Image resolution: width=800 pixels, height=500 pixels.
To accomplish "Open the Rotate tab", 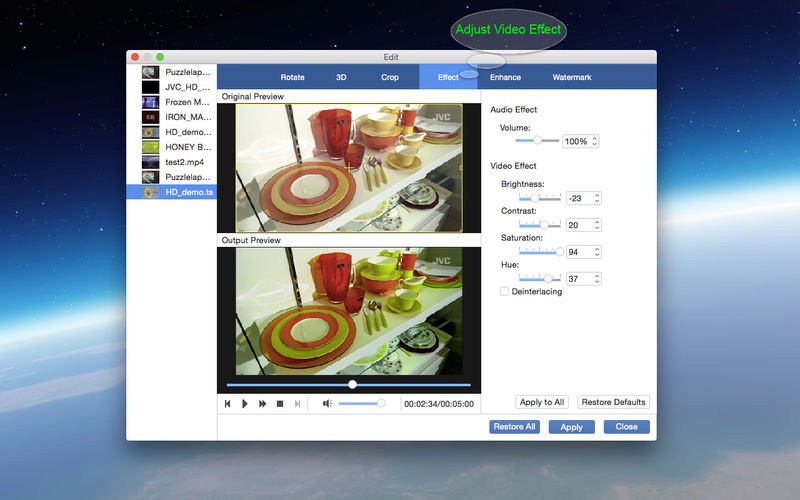I will click(x=292, y=77).
